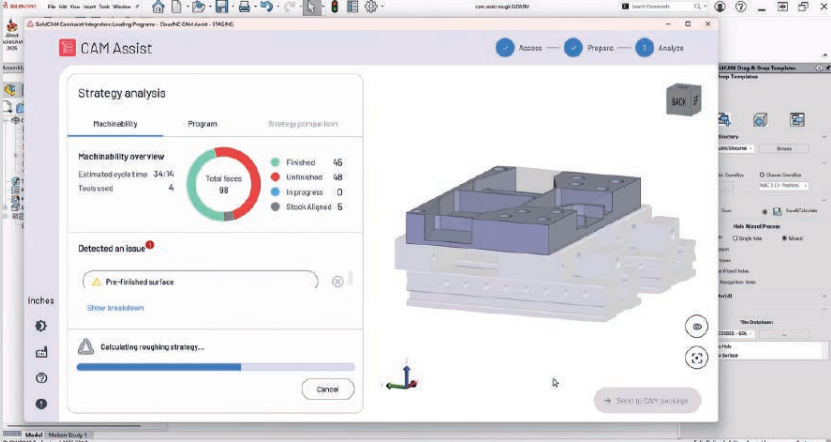This screenshot has width=831, height=442.
Task: Open the MAC 1 position dropdown
Action: click(x=784, y=185)
